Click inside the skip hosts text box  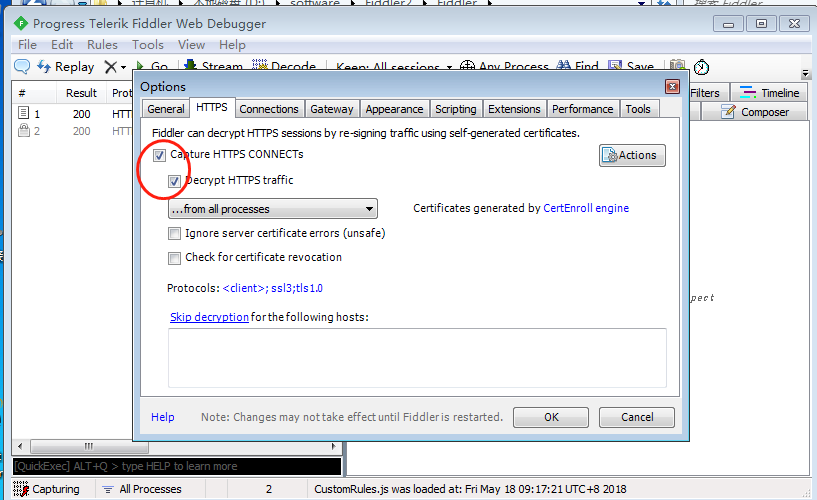click(417, 358)
